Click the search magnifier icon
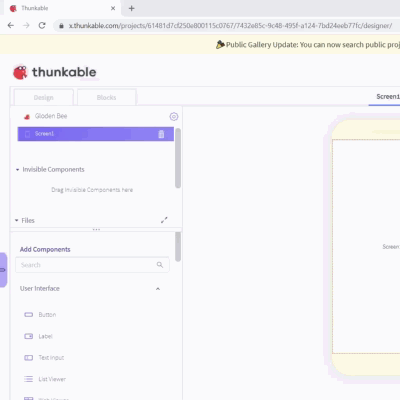Image resolution: width=400 pixels, height=400 pixels. click(x=160, y=265)
